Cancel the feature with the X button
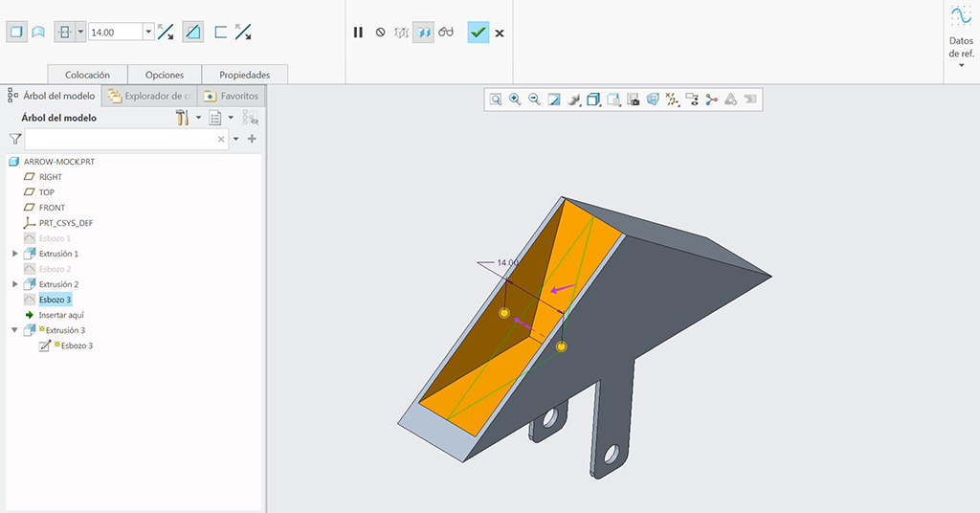980x513 pixels. click(x=500, y=33)
